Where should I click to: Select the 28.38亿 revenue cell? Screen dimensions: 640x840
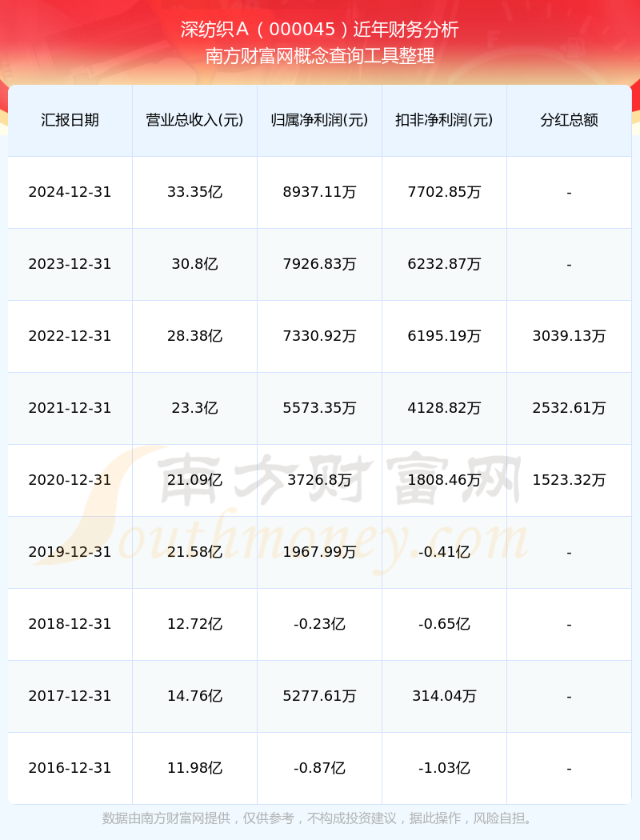point(195,337)
